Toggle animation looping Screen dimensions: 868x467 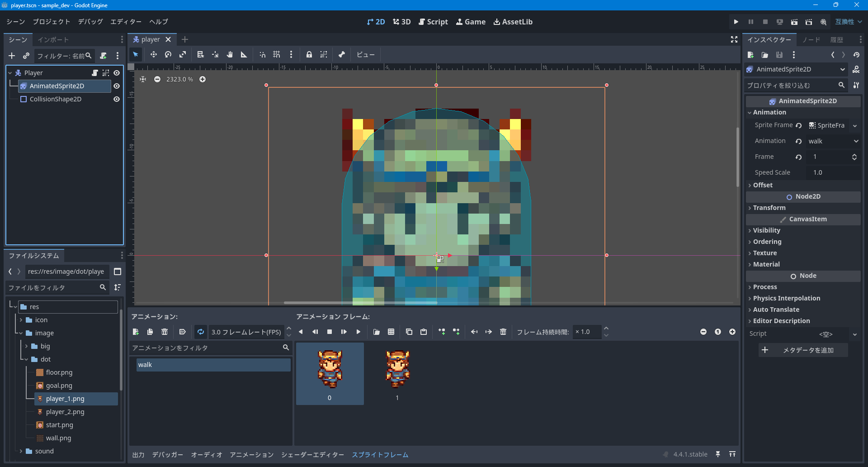[201, 332]
